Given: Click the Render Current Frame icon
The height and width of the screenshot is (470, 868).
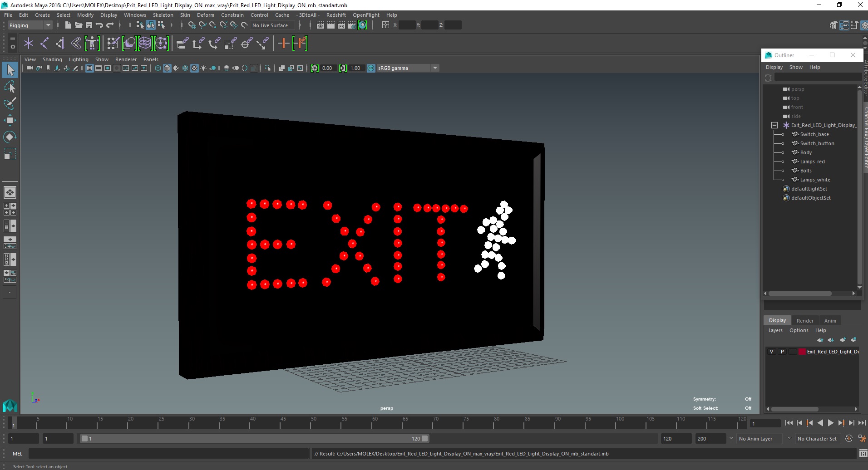Looking at the screenshot, I should point(331,25).
